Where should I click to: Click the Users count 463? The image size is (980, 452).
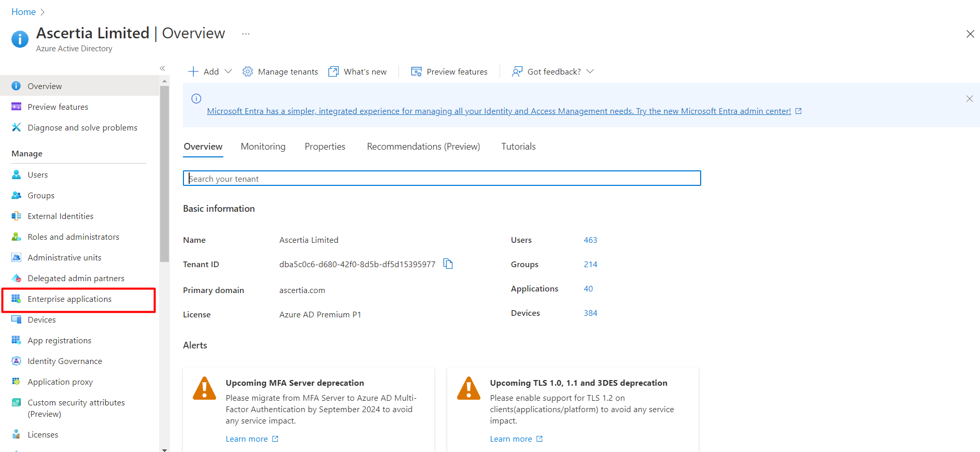pos(590,240)
